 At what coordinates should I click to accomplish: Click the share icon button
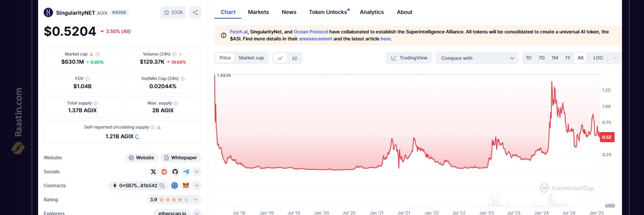[x=195, y=12]
